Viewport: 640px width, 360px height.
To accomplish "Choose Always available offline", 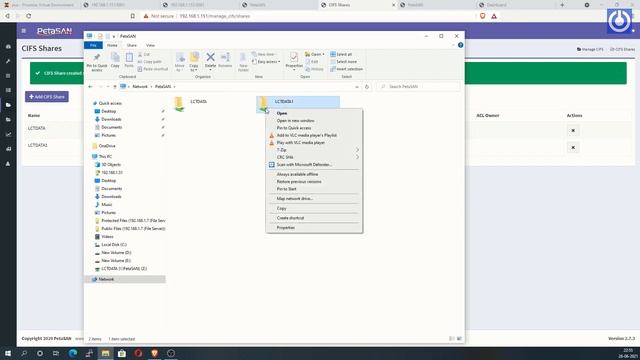I will 297,174.
